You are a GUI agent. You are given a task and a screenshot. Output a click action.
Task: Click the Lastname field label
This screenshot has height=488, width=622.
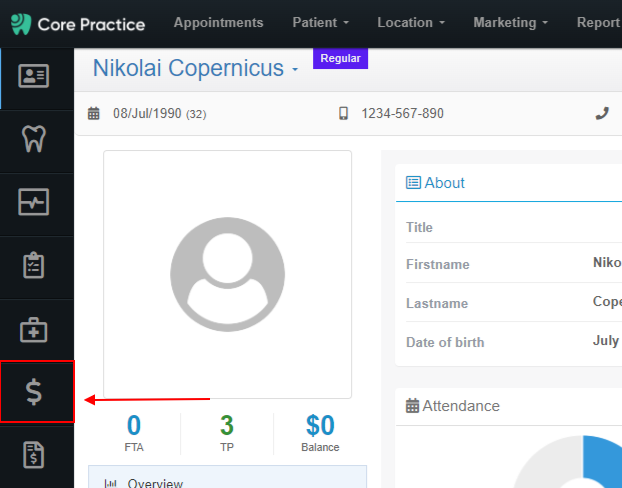[x=437, y=303]
